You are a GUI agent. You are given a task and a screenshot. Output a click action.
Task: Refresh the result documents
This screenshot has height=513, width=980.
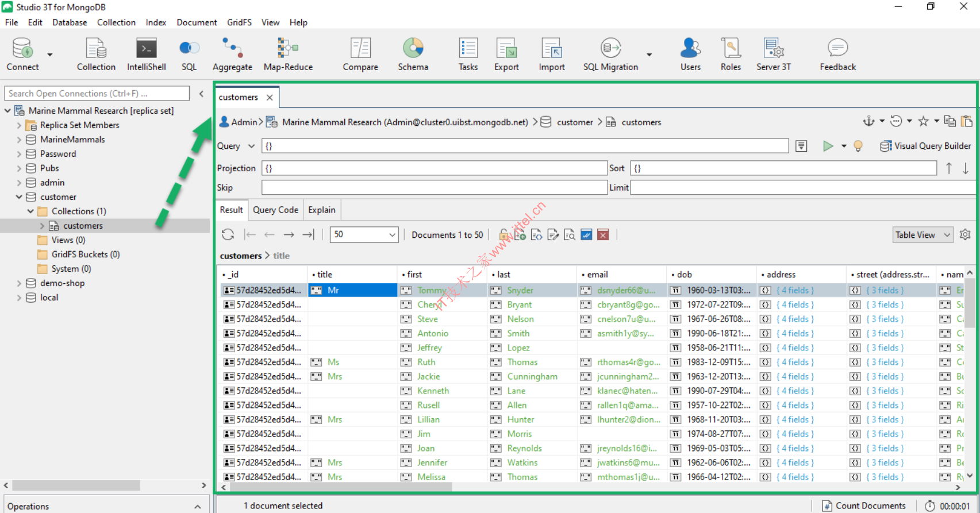tap(228, 234)
